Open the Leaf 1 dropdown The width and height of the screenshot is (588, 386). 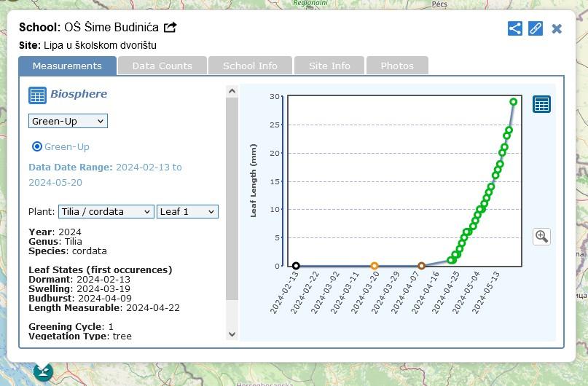coord(187,211)
